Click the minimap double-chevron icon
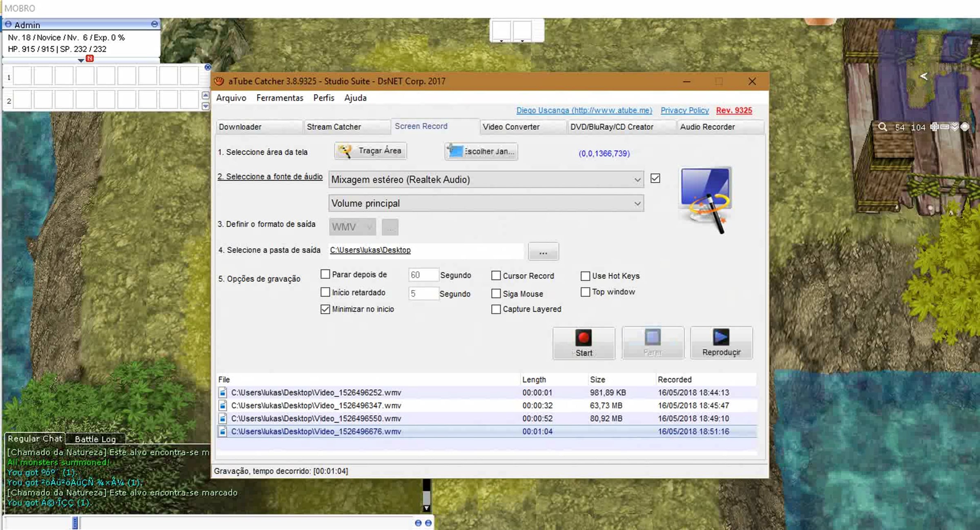Image resolution: width=980 pixels, height=530 pixels. (x=955, y=126)
